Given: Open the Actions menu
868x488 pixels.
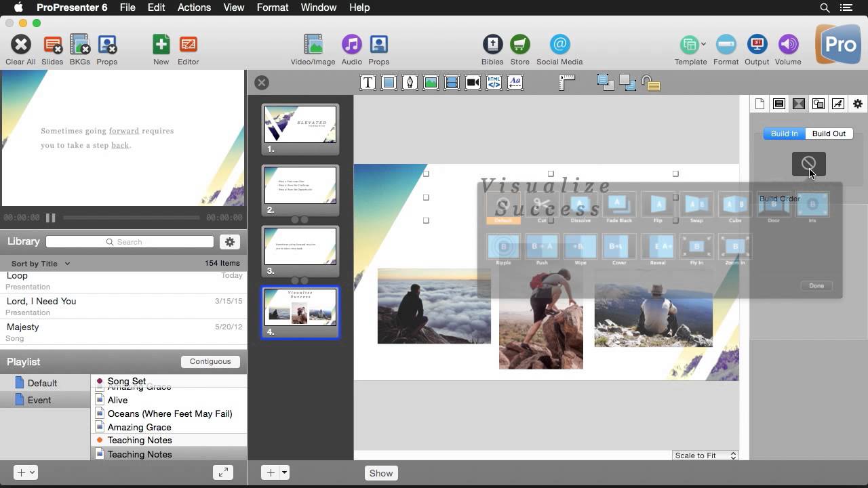Looking at the screenshot, I should tap(194, 7).
